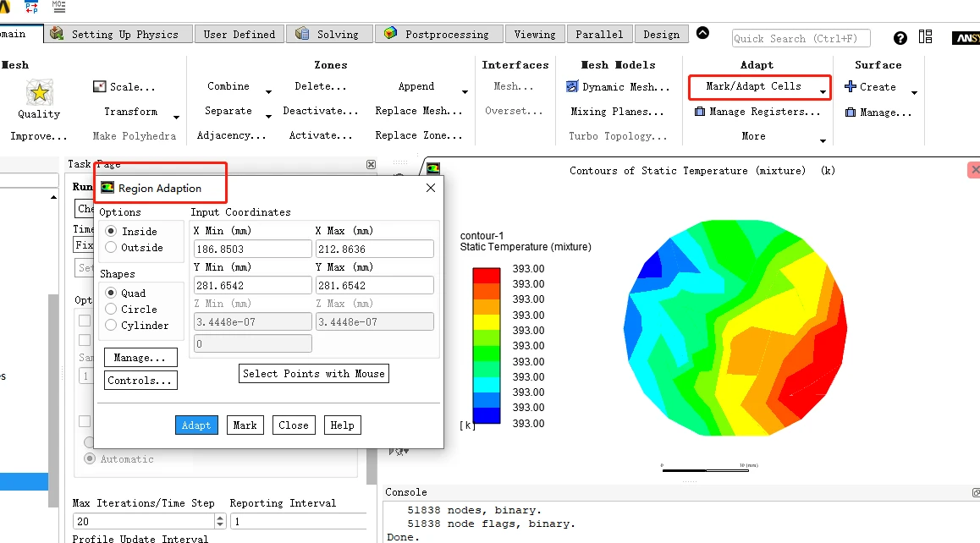980x543 pixels.
Task: Click the red top segment of temperature colorbar
Action: [x=487, y=276]
